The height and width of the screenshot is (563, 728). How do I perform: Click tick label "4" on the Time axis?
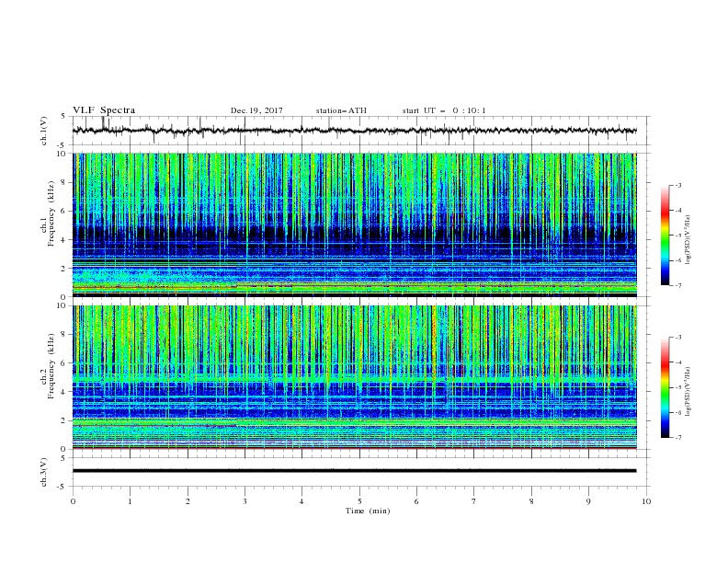(x=302, y=501)
